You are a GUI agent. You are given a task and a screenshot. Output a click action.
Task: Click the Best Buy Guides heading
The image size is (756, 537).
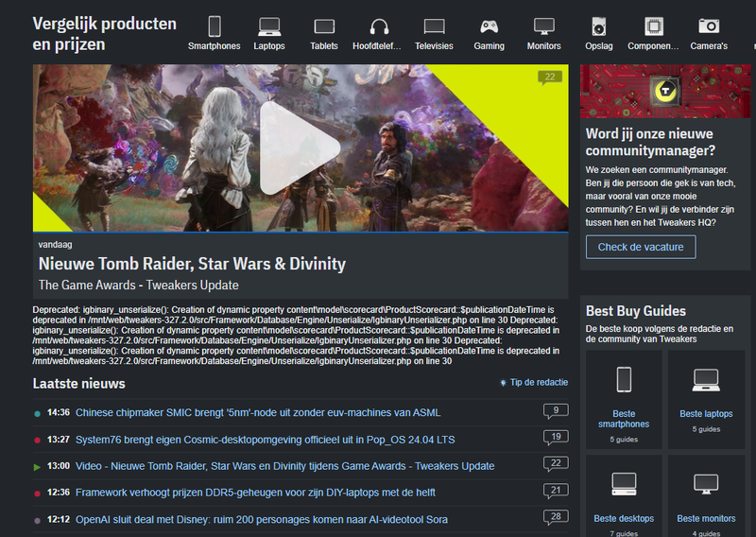click(x=635, y=311)
